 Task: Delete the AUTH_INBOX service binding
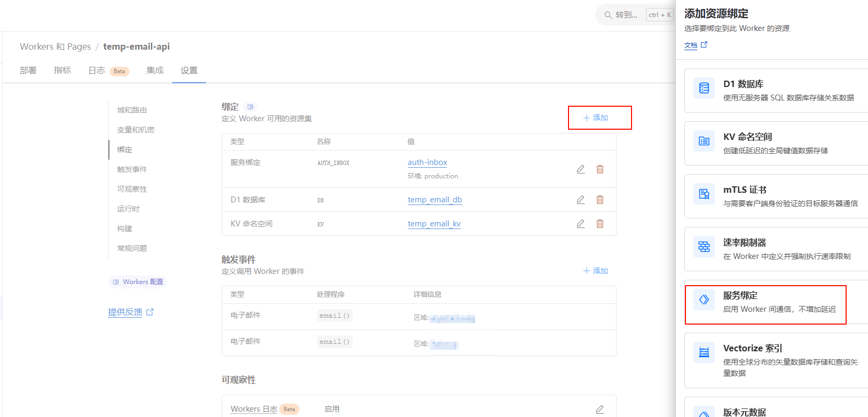(x=600, y=169)
